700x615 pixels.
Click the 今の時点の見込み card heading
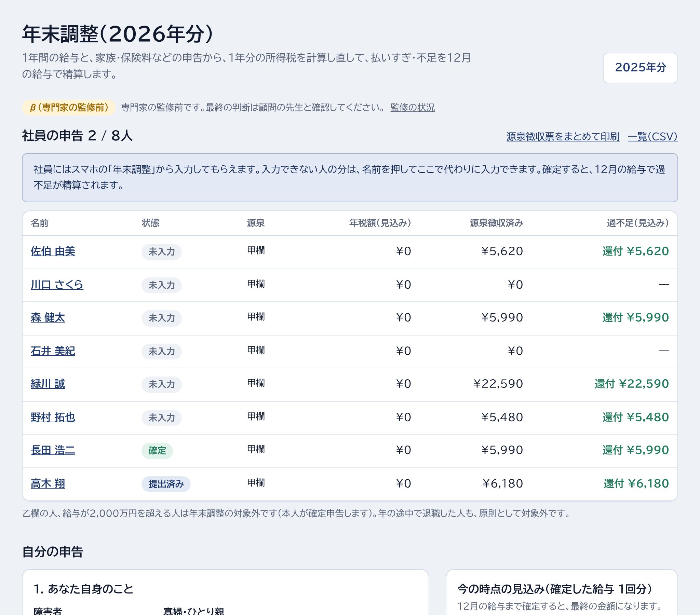pos(555,589)
